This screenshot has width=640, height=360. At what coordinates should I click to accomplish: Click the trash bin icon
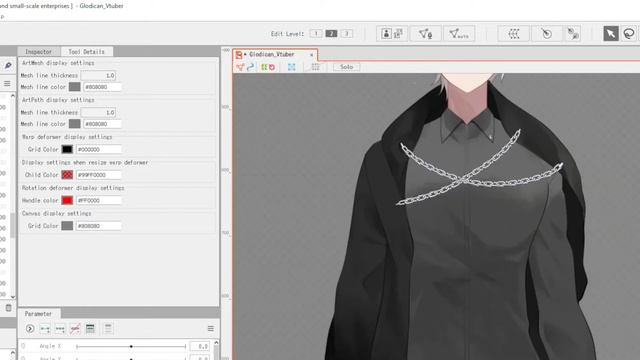[9, 308]
